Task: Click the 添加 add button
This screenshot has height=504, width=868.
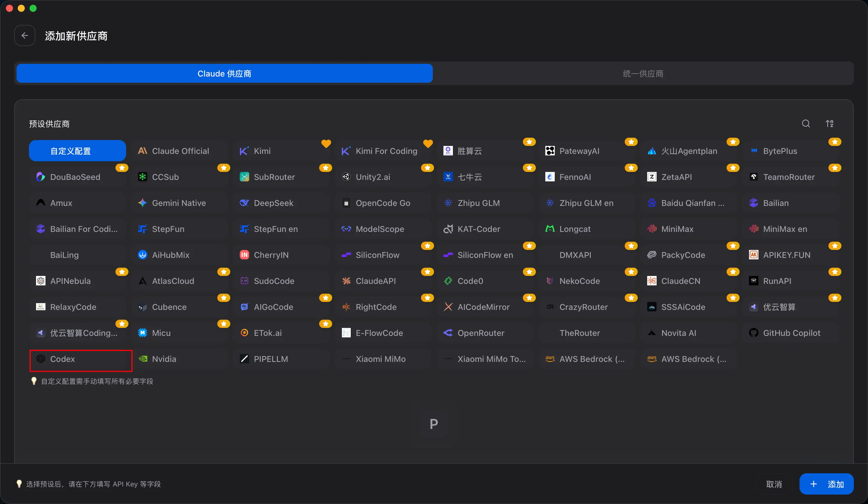Action: 826,484
